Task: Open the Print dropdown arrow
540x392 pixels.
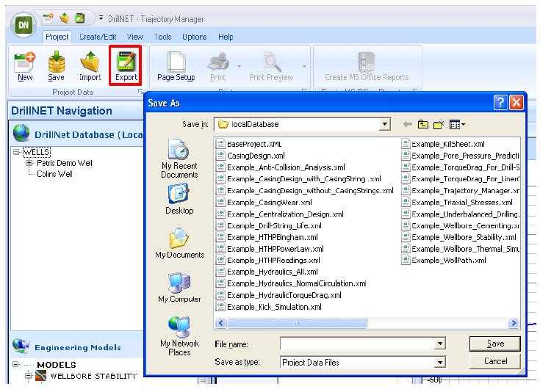Action: (239, 66)
